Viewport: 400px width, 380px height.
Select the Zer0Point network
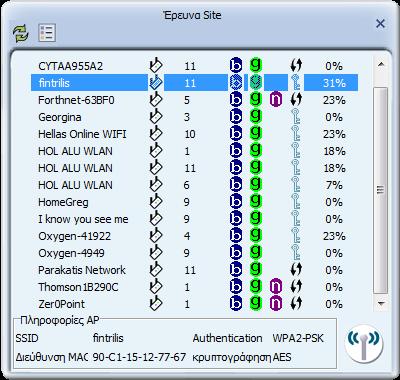click(x=195, y=304)
